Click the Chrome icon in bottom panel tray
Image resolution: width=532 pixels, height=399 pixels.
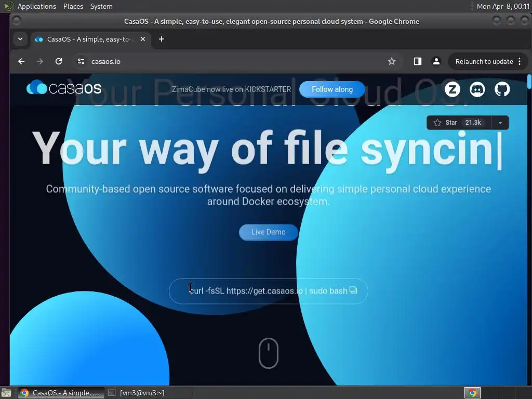pos(472,393)
